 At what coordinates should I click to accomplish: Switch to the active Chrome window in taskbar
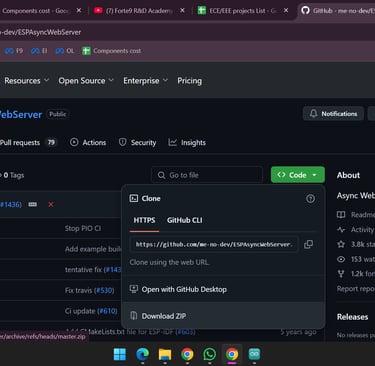point(232,354)
